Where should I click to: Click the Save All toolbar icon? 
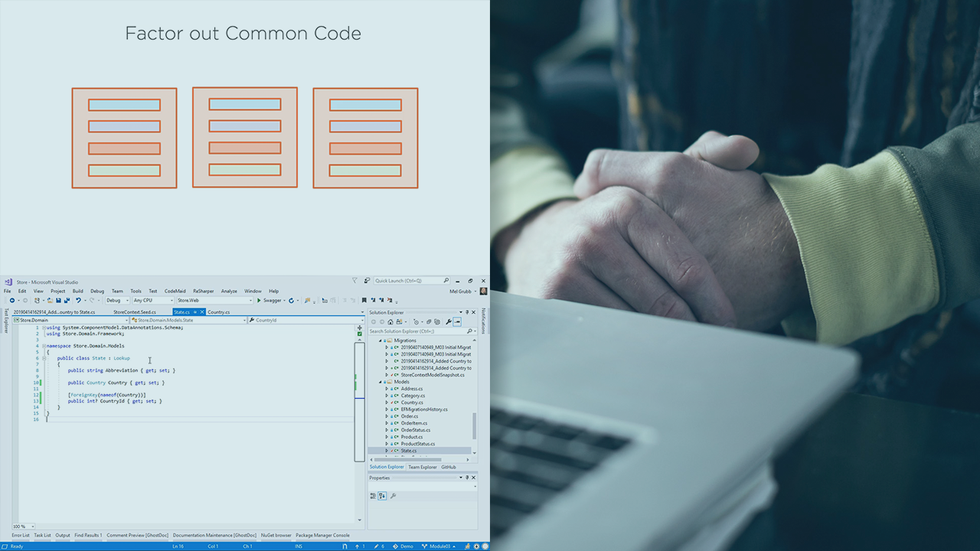[67, 301]
